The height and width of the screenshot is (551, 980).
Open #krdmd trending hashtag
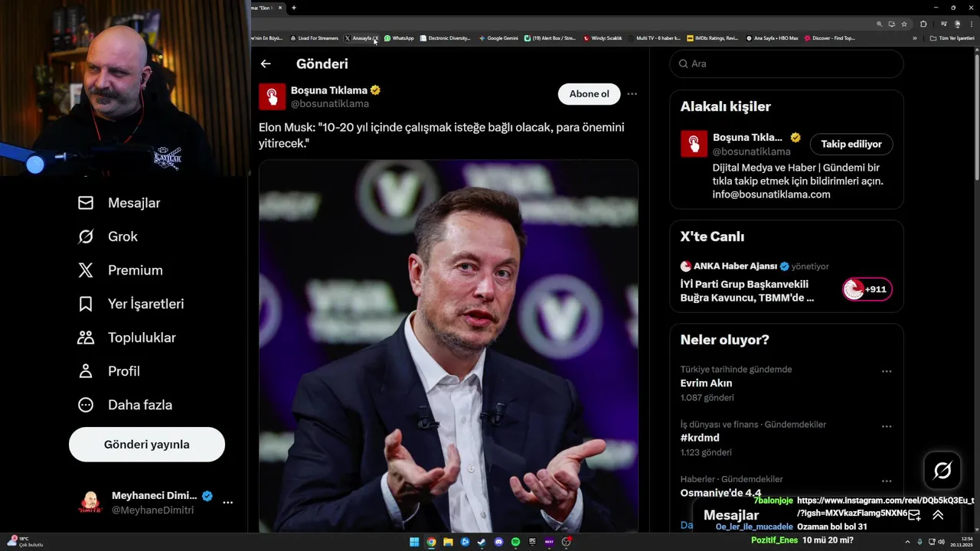point(700,439)
